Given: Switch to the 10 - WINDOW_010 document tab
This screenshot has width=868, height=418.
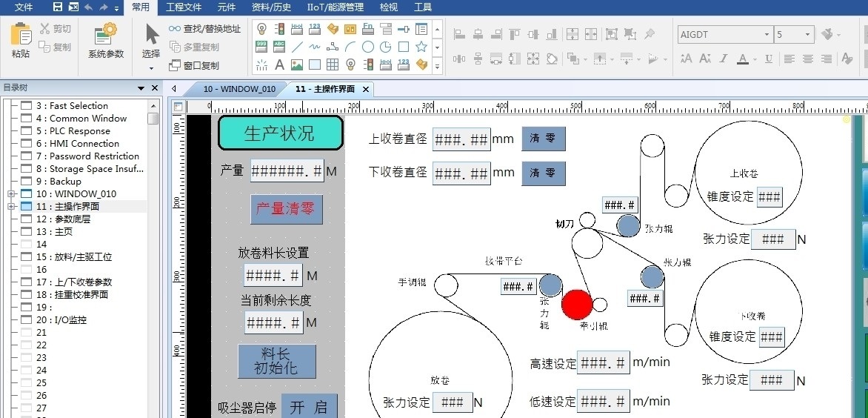Looking at the screenshot, I should (239, 89).
